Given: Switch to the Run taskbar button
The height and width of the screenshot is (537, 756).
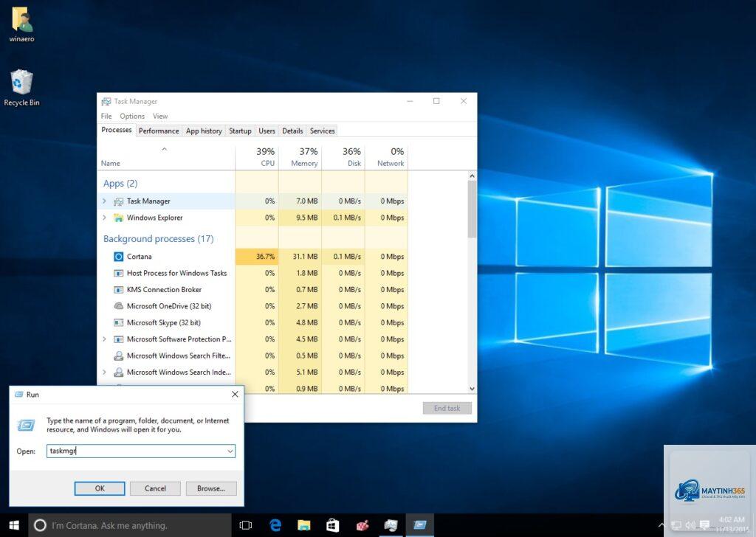Looking at the screenshot, I should pos(420,525).
